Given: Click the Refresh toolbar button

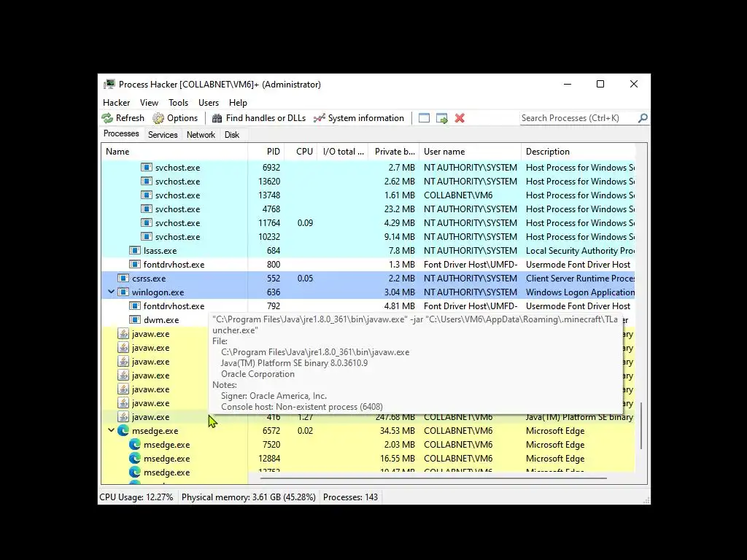Looking at the screenshot, I should [x=123, y=118].
